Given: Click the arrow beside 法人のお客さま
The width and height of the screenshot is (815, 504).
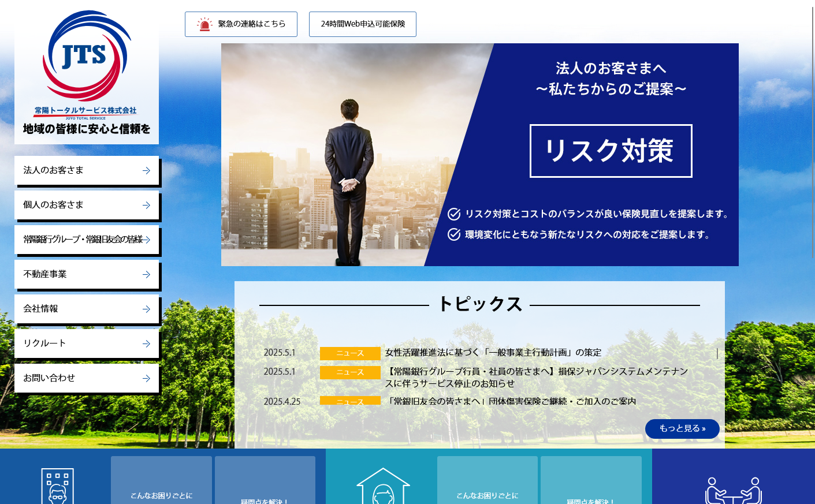Looking at the screenshot, I should (146, 171).
